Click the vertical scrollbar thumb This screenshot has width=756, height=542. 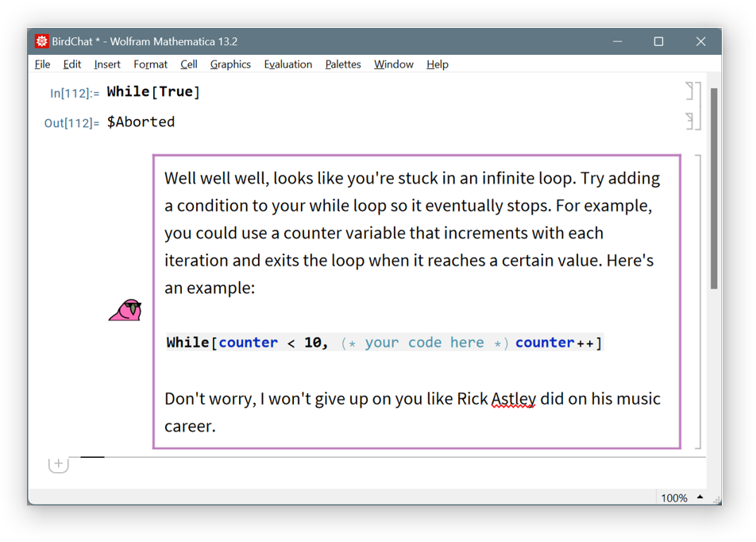pyautogui.click(x=714, y=187)
